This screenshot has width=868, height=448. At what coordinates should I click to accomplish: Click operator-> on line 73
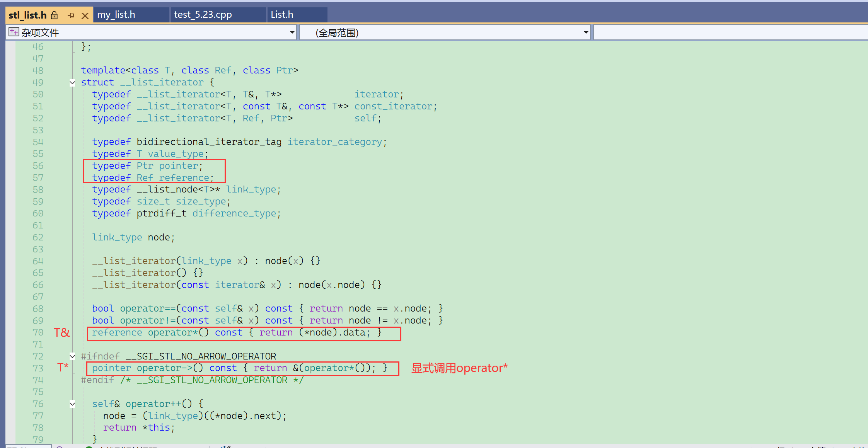[x=164, y=368]
